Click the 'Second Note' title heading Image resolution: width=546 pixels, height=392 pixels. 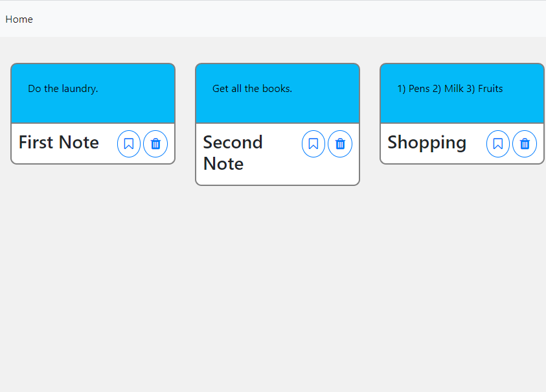[233, 153]
